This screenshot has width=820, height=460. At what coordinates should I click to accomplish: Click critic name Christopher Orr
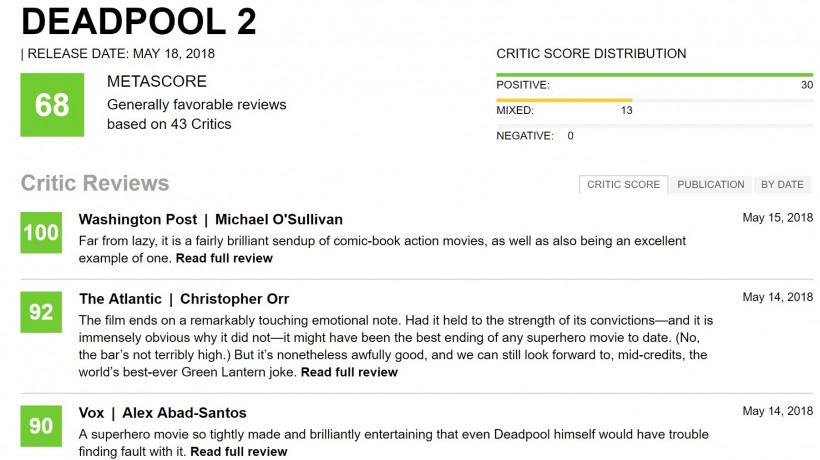point(234,299)
